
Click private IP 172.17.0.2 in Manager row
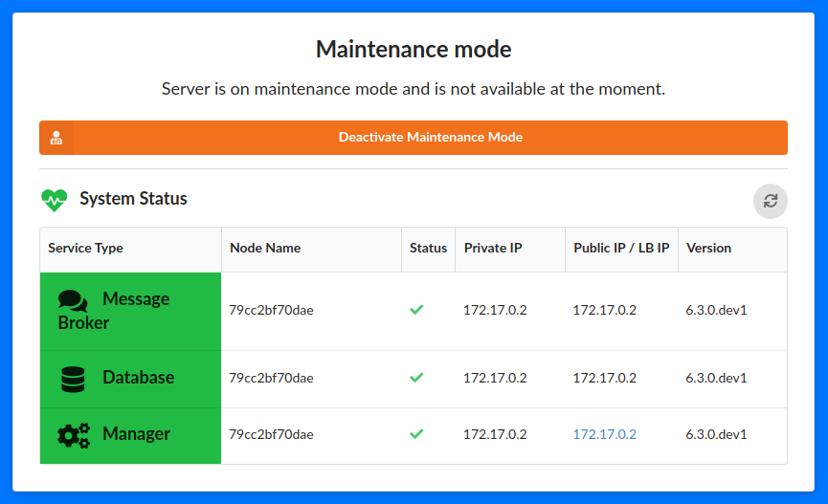point(495,434)
